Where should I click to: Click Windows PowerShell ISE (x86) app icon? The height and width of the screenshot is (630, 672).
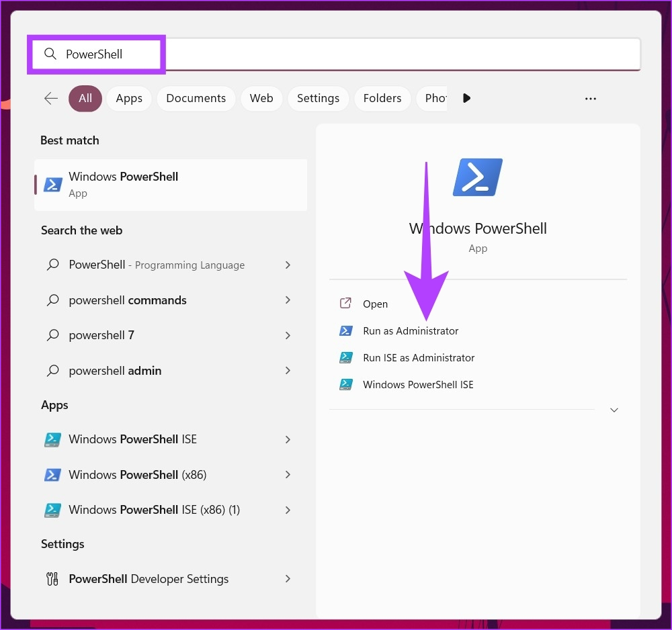click(52, 510)
